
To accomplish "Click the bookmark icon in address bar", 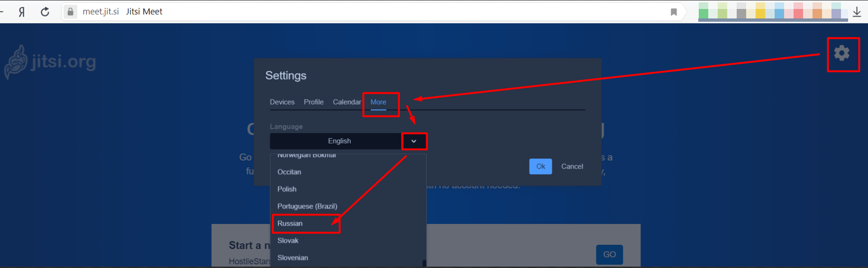I will 673,12.
